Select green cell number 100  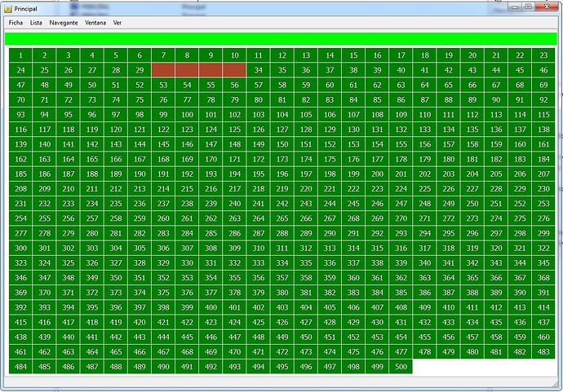tap(187, 114)
